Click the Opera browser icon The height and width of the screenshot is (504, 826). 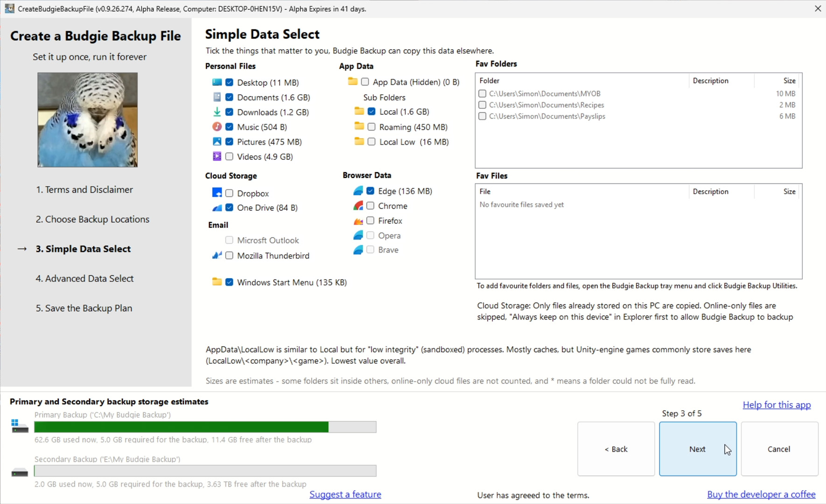[358, 235]
